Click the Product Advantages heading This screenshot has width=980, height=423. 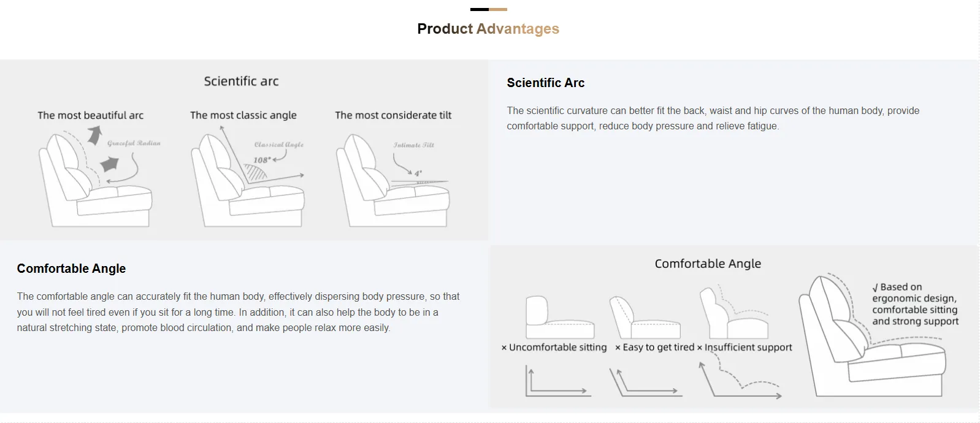pos(488,29)
